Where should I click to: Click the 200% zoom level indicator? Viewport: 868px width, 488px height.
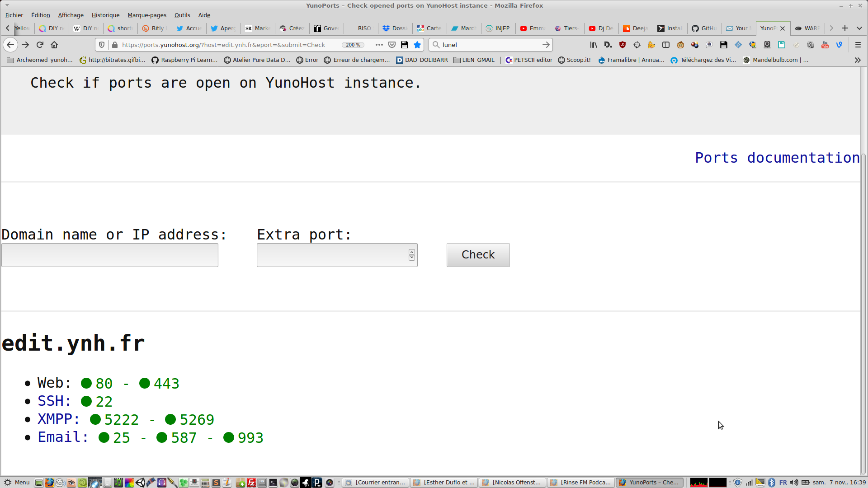pos(353,45)
